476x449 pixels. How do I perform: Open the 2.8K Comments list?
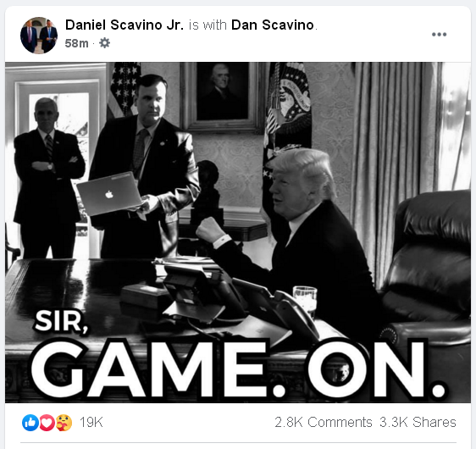pyautogui.click(x=324, y=422)
